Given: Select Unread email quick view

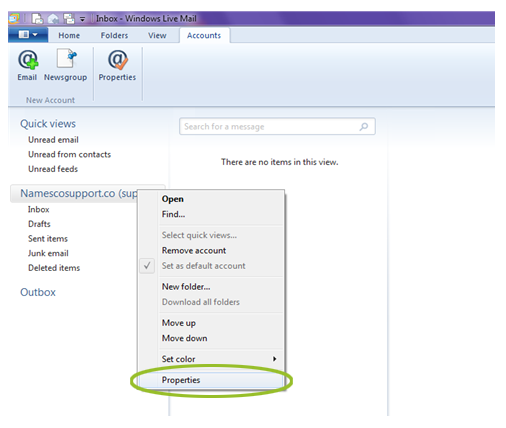Looking at the screenshot, I should pyautogui.click(x=53, y=140).
